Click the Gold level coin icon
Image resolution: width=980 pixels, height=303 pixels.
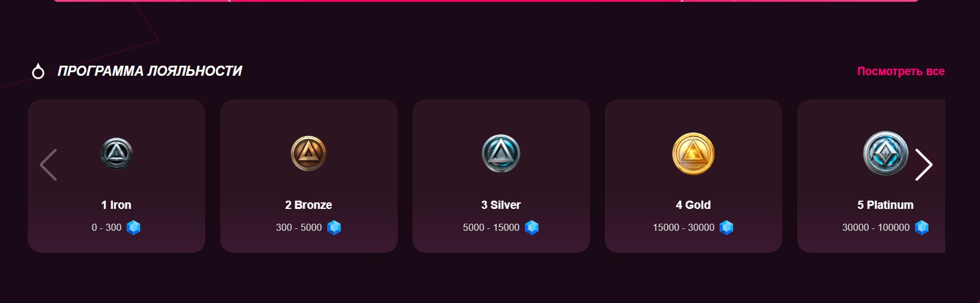pyautogui.click(x=693, y=153)
